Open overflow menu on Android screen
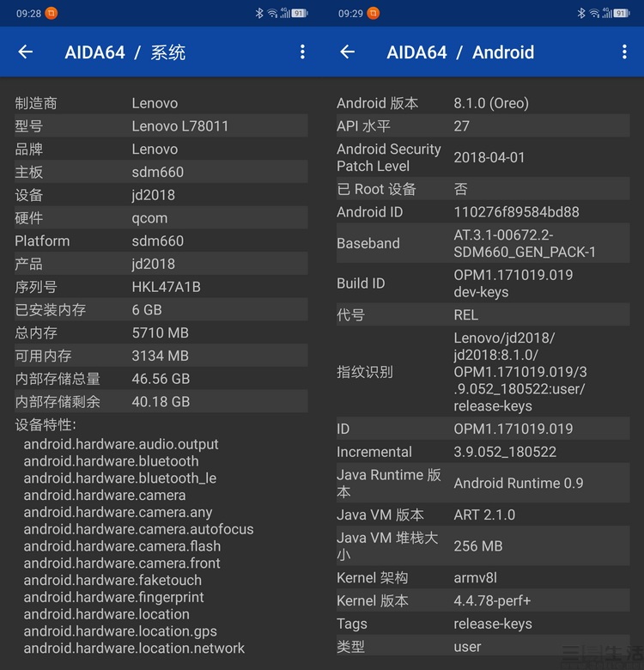This screenshot has width=644, height=670. coord(624,52)
